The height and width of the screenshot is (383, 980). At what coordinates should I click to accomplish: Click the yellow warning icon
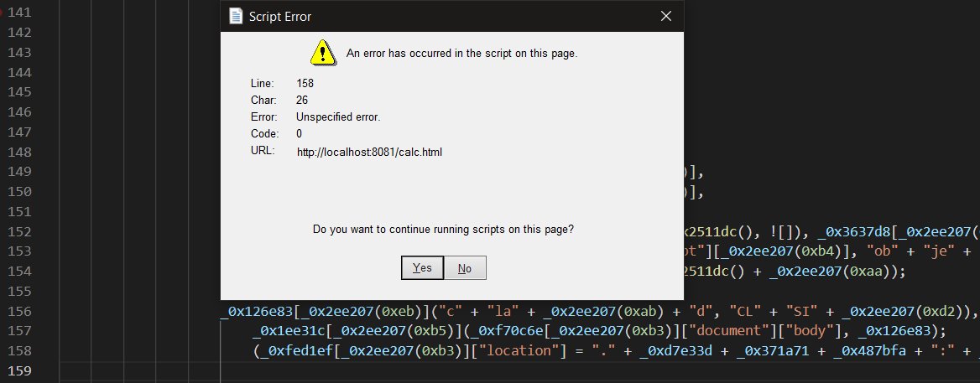click(322, 53)
